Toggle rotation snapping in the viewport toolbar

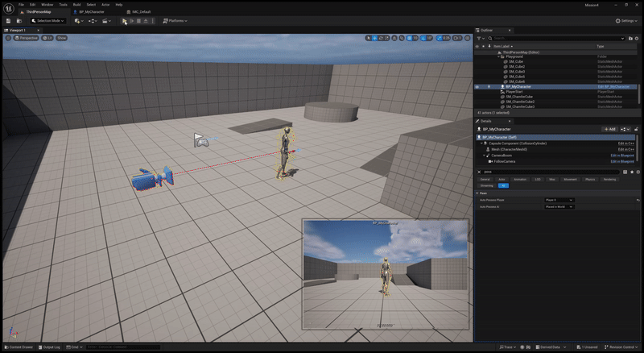(x=423, y=38)
